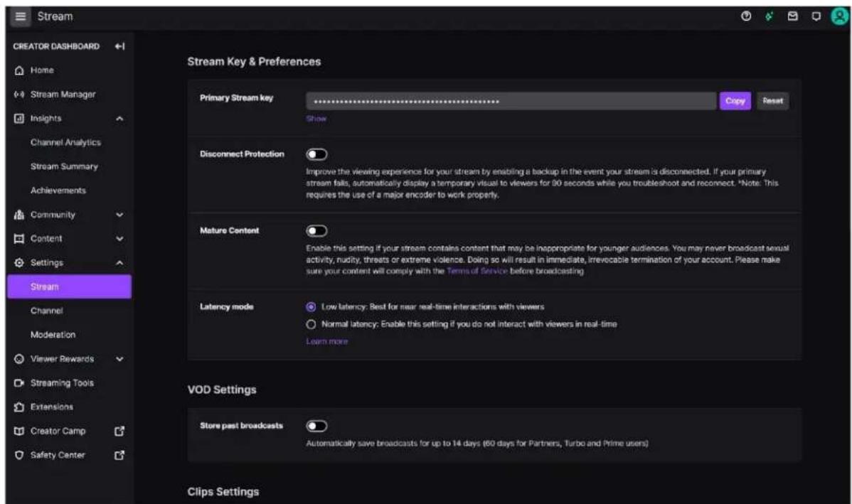Click the Safety Center shield icon
This screenshot has height=504, width=852.
click(19, 455)
